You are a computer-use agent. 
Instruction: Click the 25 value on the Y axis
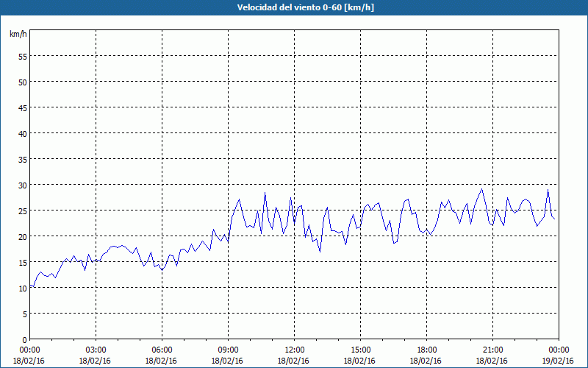23,210
